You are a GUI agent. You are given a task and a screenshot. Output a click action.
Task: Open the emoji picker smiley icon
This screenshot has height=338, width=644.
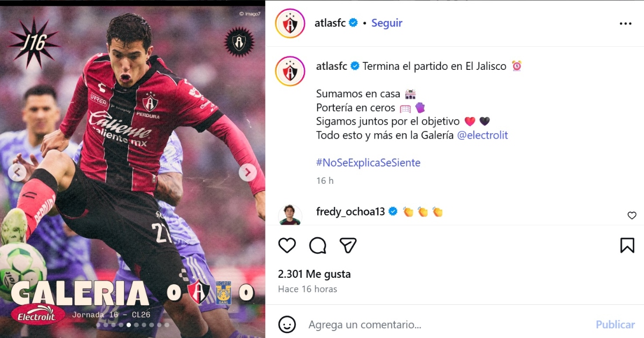287,325
